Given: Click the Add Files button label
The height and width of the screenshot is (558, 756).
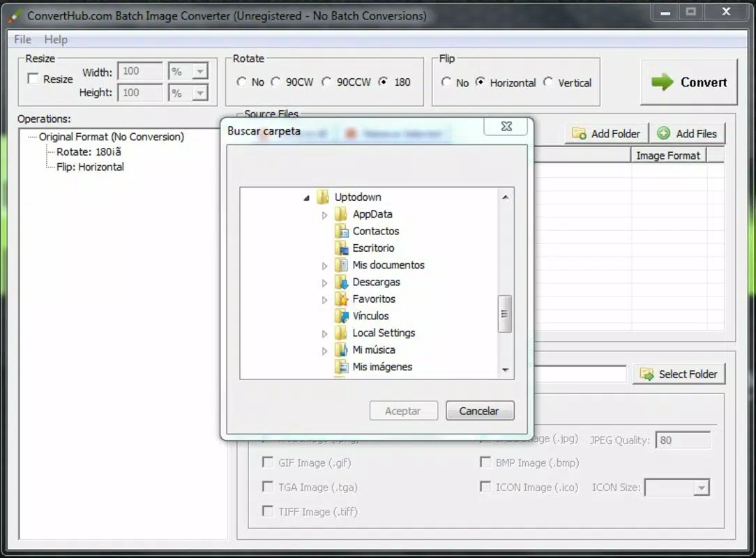Looking at the screenshot, I should (x=696, y=134).
